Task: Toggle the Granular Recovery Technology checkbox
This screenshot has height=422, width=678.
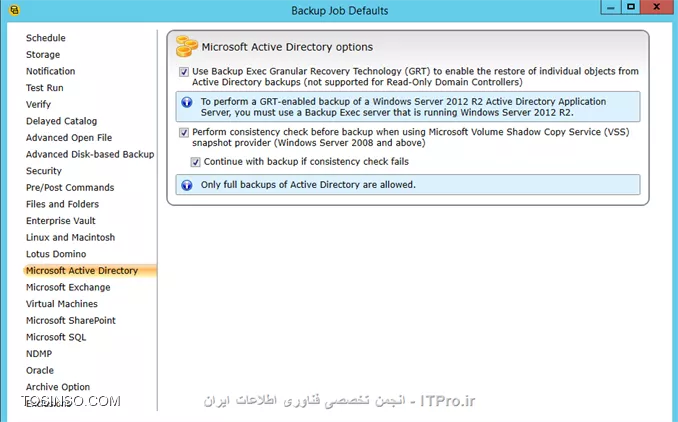Action: tap(184, 72)
